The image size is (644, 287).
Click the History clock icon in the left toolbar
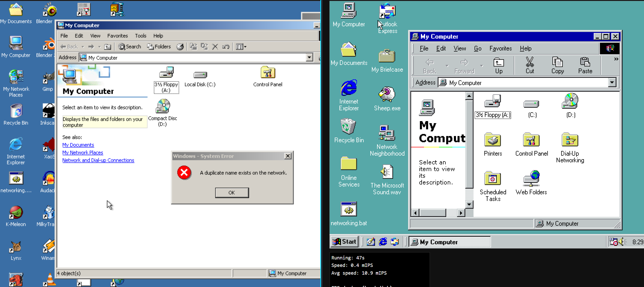point(180,47)
